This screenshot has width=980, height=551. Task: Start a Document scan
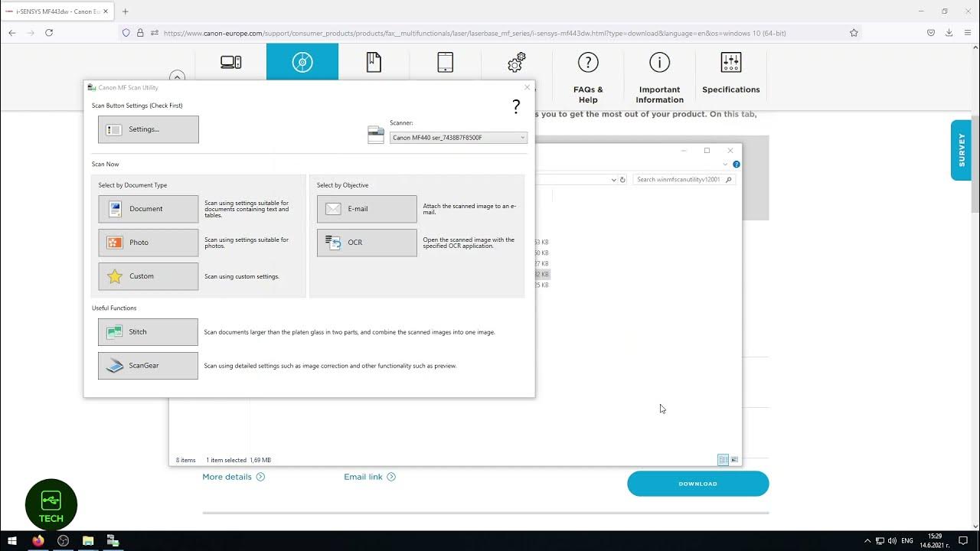click(148, 209)
